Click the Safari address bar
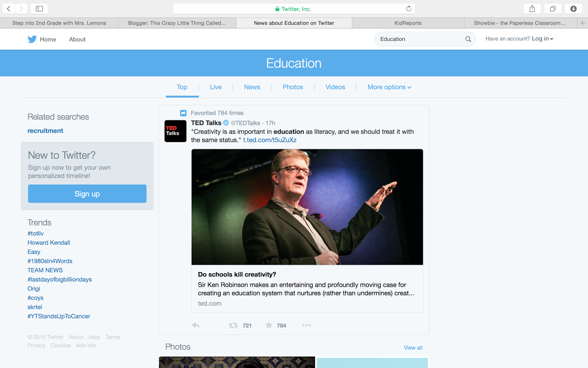 tap(294, 8)
